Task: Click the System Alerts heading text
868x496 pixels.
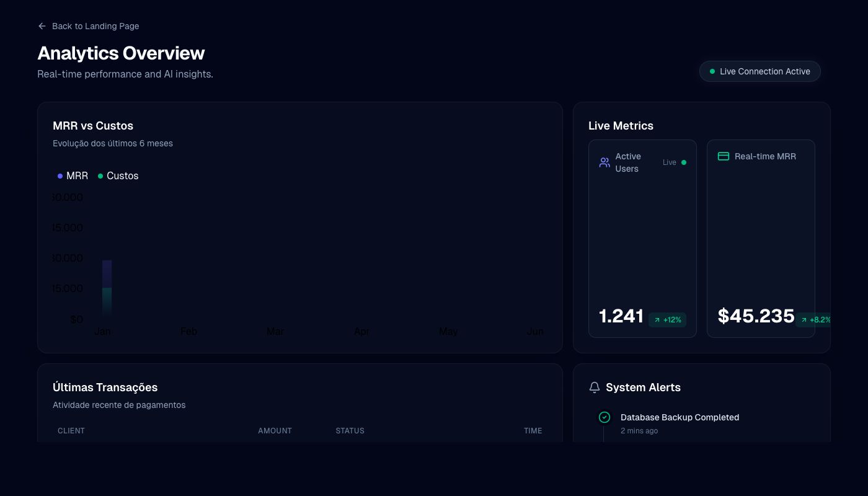Action: click(643, 387)
